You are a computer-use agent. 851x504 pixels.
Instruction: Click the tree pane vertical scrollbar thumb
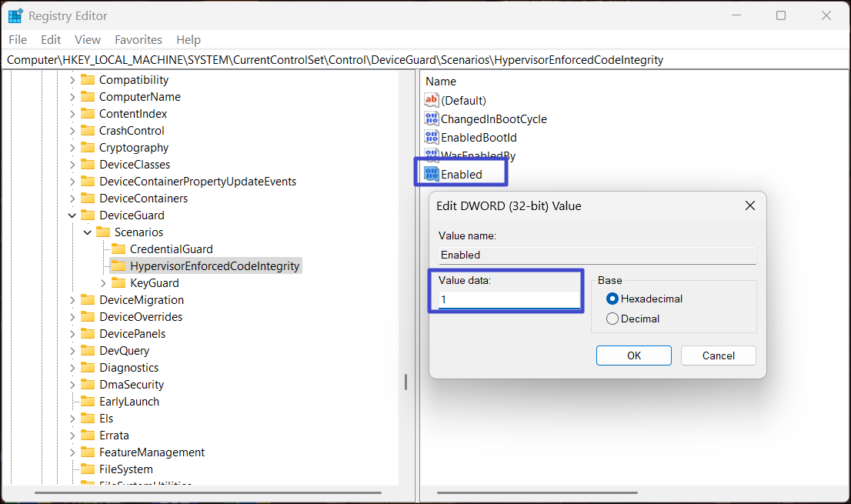tap(405, 382)
